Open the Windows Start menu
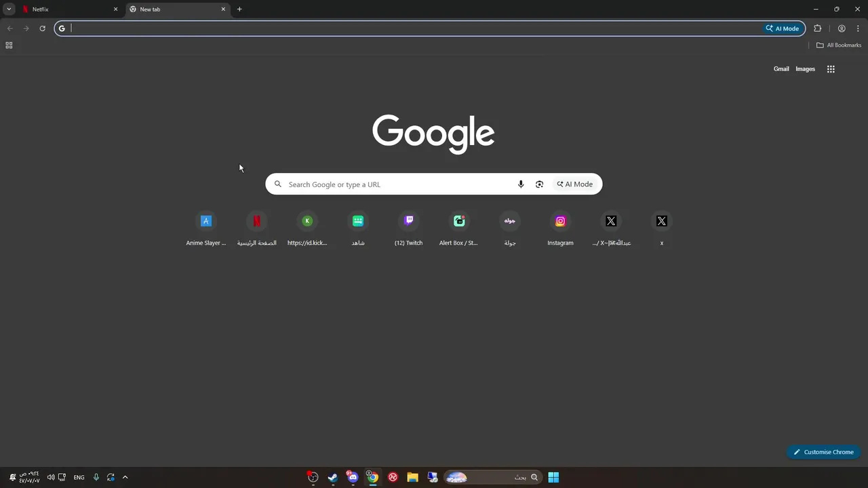Image resolution: width=868 pixels, height=488 pixels. (x=553, y=477)
